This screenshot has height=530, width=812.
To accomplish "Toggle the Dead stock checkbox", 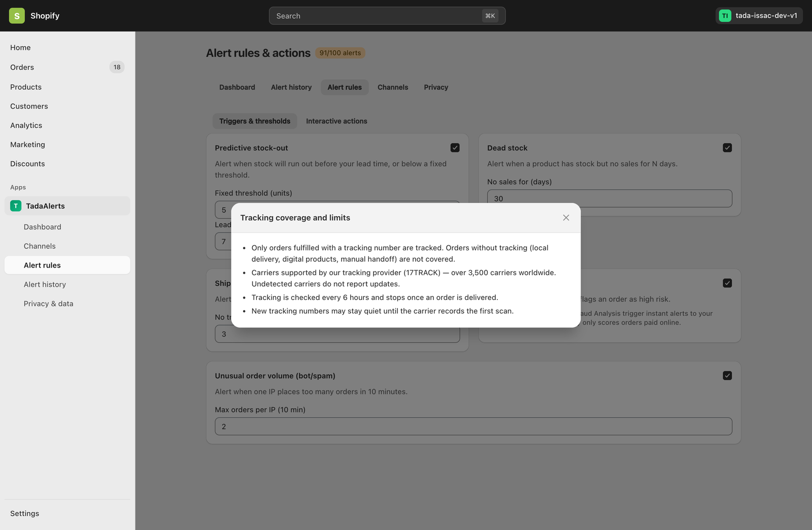I will [727, 148].
